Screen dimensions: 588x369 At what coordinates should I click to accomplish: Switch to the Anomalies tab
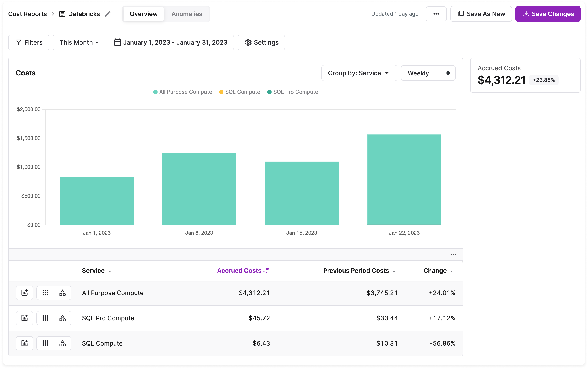point(187,14)
